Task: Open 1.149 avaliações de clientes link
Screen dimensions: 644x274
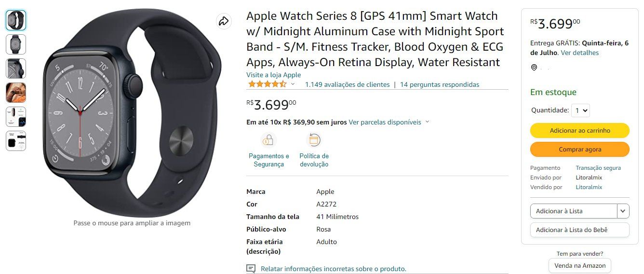Action: (x=347, y=84)
